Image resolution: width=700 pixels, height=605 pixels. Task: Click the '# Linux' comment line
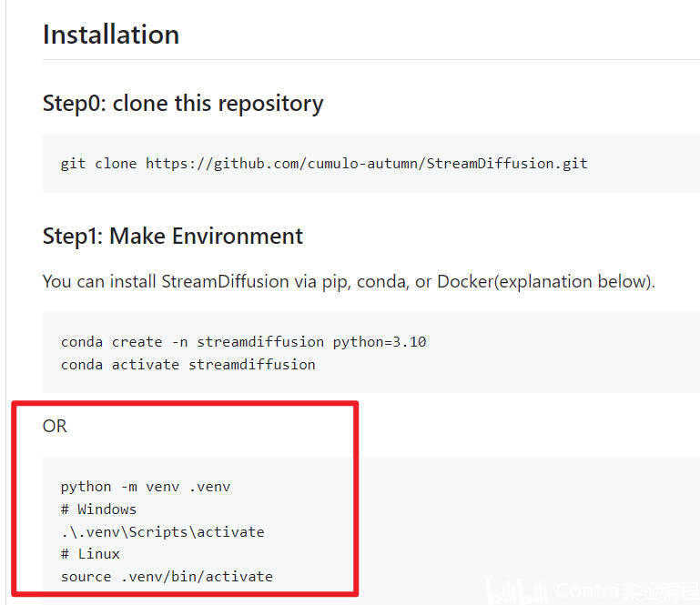[90, 553]
